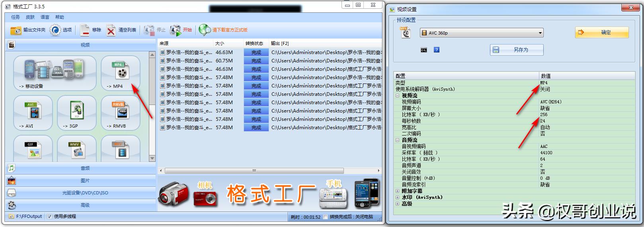Image resolution: width=644 pixels, height=227 pixels.
Task: Choose the MP4 format tile
Action: pyautogui.click(x=120, y=73)
